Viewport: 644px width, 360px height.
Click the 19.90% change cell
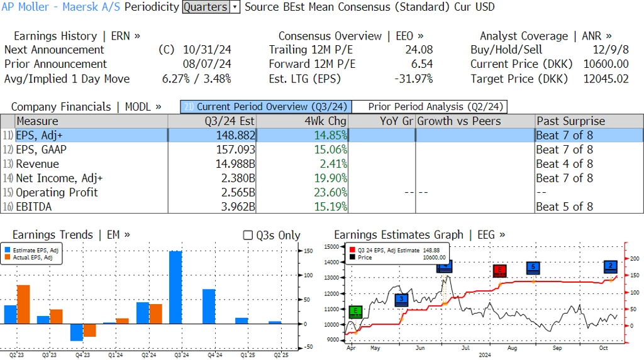(x=331, y=178)
